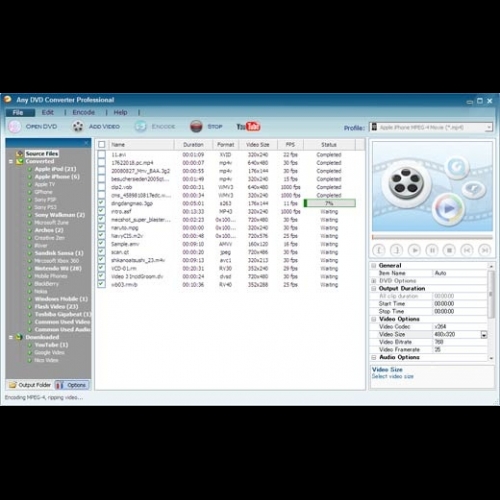Collapse the Converted tree node

click(x=11, y=161)
